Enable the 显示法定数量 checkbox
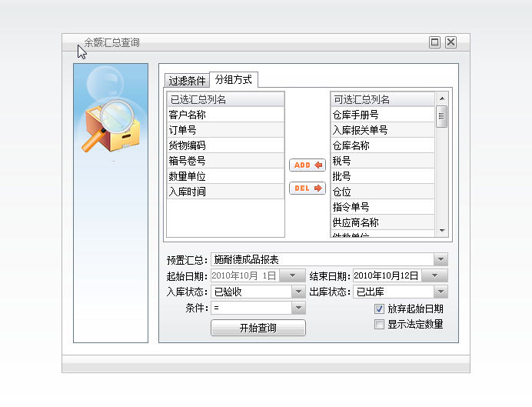 [x=379, y=324]
